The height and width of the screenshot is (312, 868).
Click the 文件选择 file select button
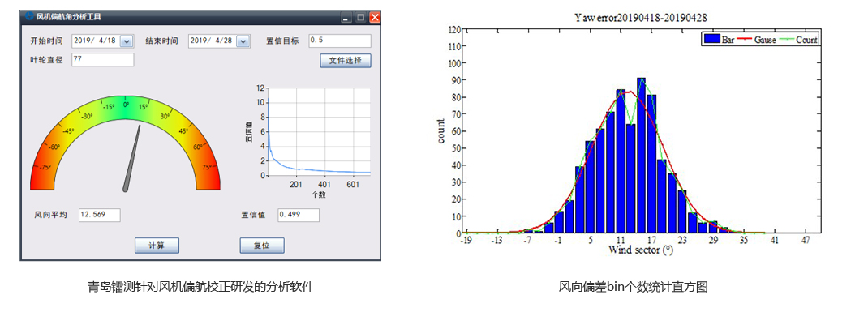click(x=346, y=60)
